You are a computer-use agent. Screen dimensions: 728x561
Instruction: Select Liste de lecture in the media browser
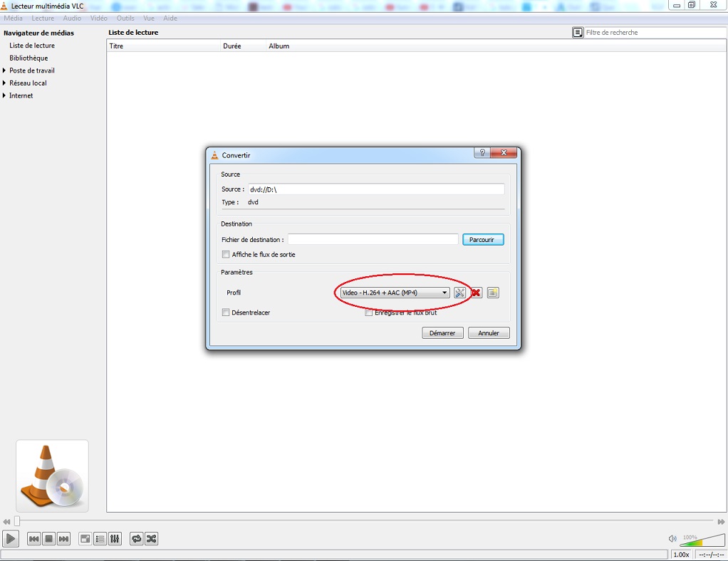point(32,46)
